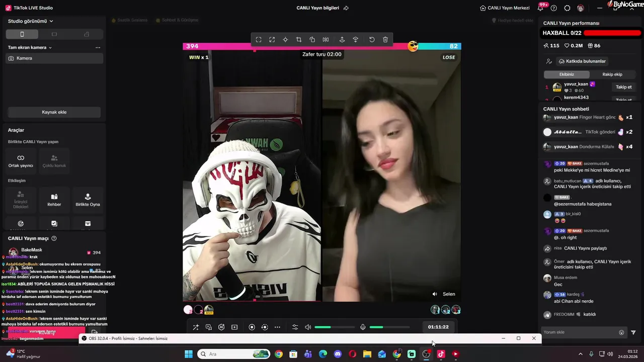This screenshot has height=362, width=644.
Task: Open chat filter funnel icon
Action: coord(633,332)
